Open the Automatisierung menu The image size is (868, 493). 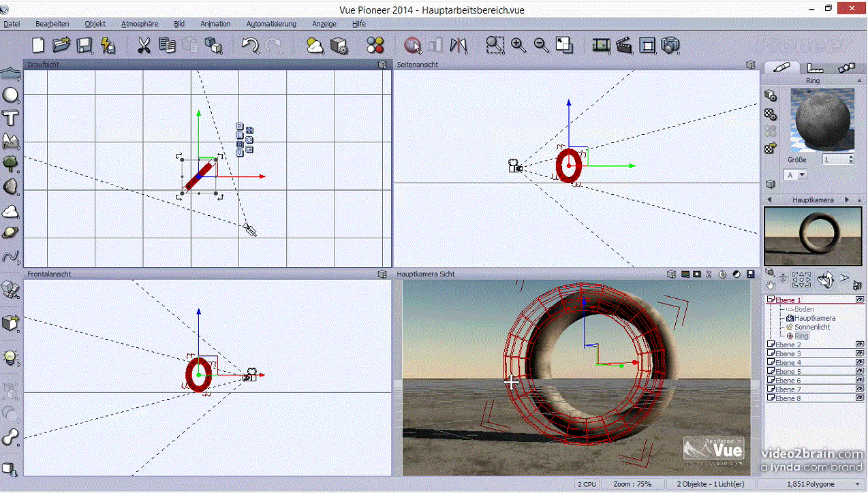pyautogui.click(x=271, y=24)
